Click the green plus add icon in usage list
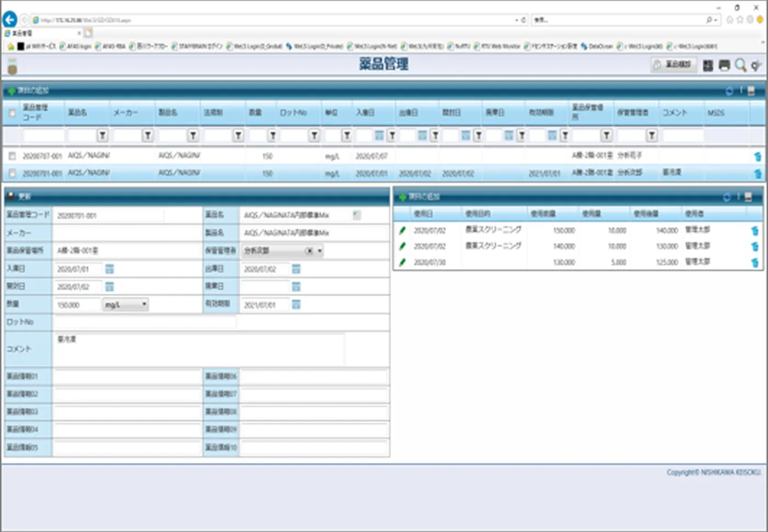The height and width of the screenshot is (532, 768). click(x=403, y=196)
